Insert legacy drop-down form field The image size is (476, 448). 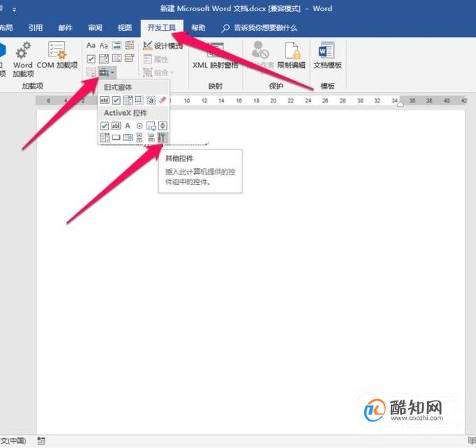[128, 100]
